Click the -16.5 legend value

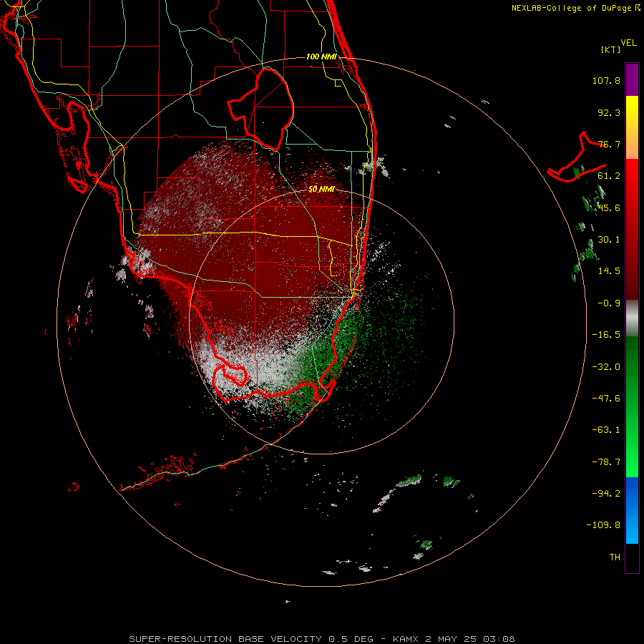pyautogui.click(x=606, y=335)
